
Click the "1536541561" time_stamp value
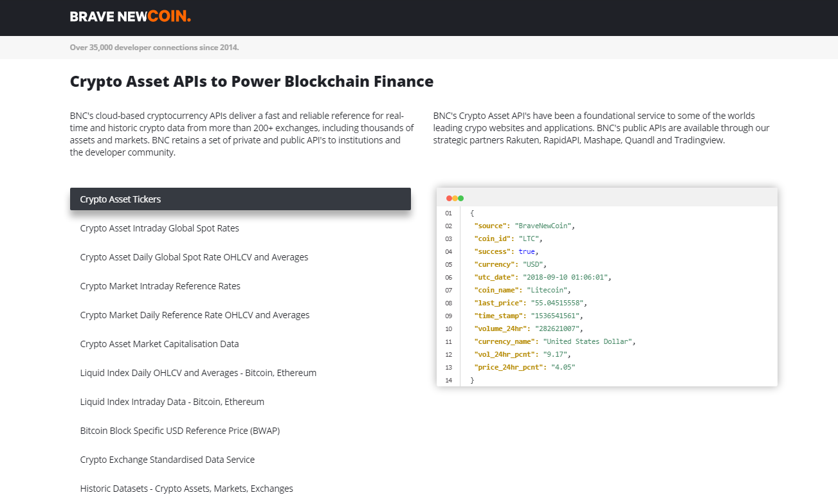click(x=557, y=316)
